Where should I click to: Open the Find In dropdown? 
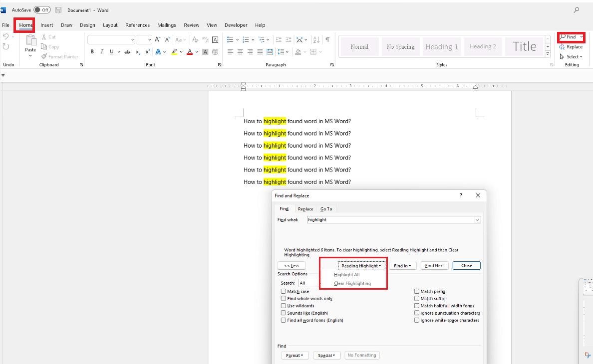tap(402, 266)
